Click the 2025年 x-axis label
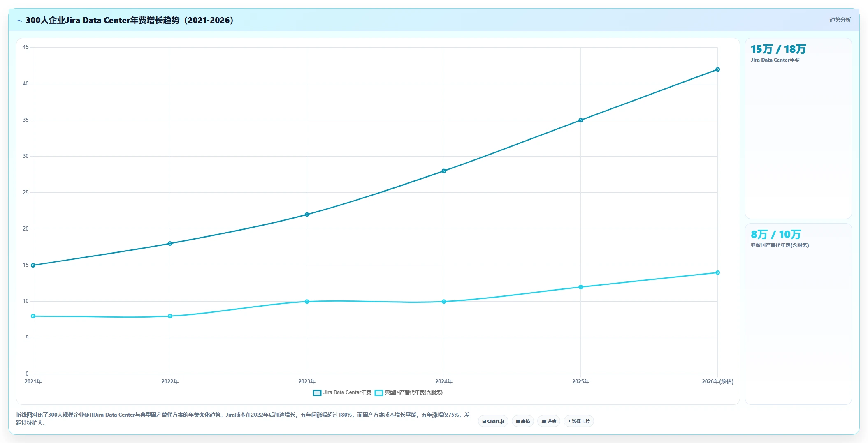868x443 pixels. (581, 382)
